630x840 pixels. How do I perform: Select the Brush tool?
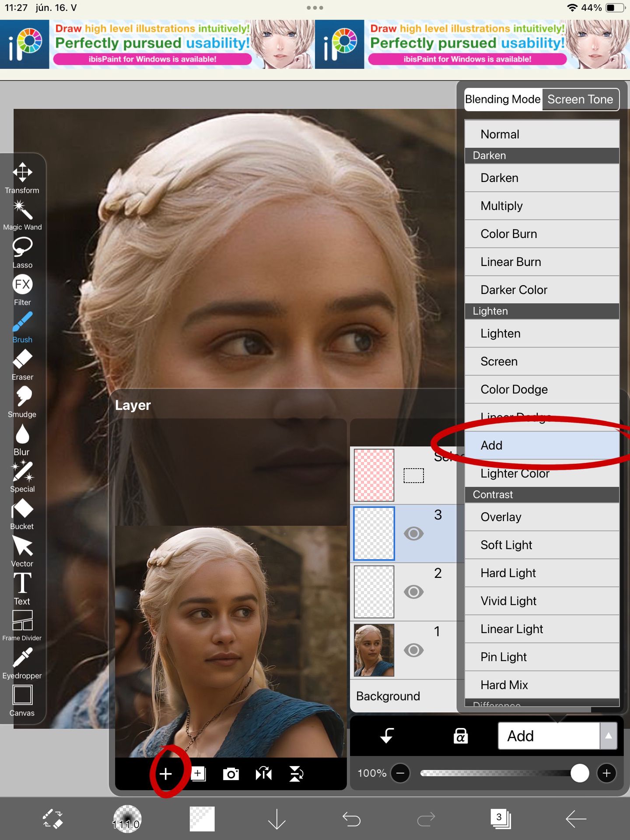(x=22, y=327)
